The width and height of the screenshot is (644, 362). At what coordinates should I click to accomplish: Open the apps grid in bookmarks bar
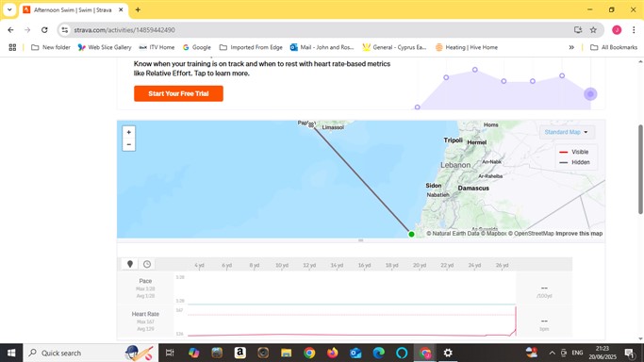[12, 48]
